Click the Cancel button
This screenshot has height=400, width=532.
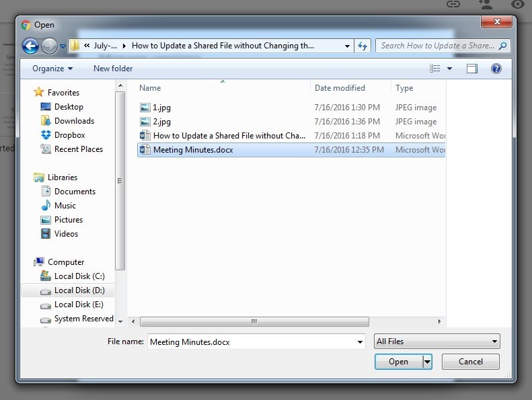pyautogui.click(x=471, y=362)
